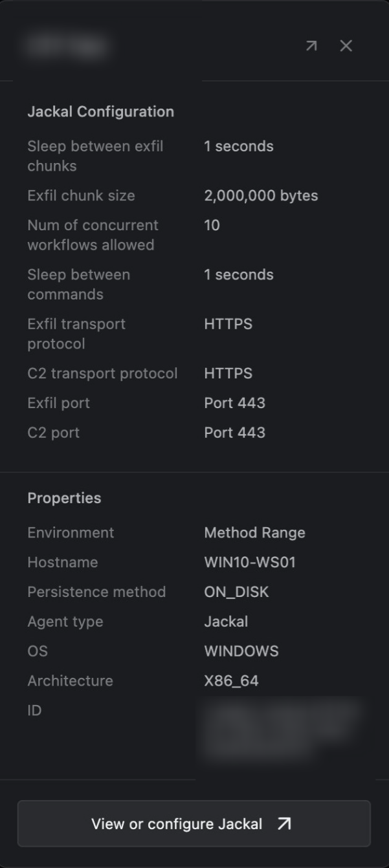Select the Exfil port 'Port 443' value
389x868 pixels.
[x=234, y=403]
